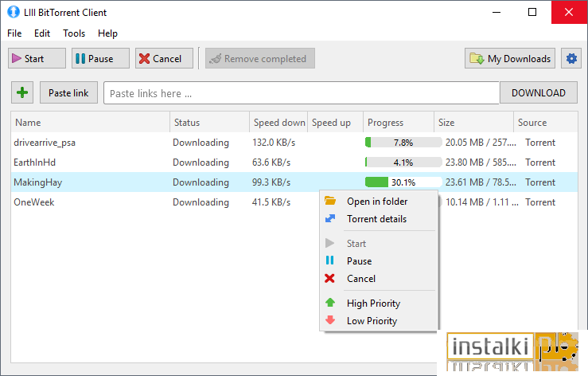The height and width of the screenshot is (376, 588).
Task: Click the 20.05 MB / 257... size cell
Action: 481,143
